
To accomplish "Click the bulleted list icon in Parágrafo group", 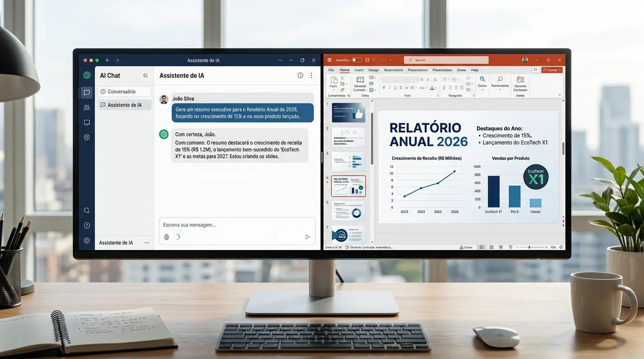I will click(x=445, y=79).
